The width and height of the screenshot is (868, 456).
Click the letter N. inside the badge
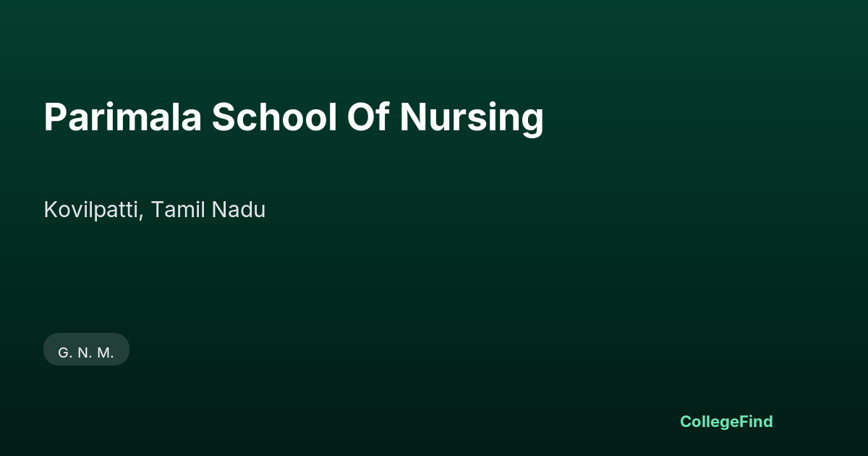[x=85, y=353]
